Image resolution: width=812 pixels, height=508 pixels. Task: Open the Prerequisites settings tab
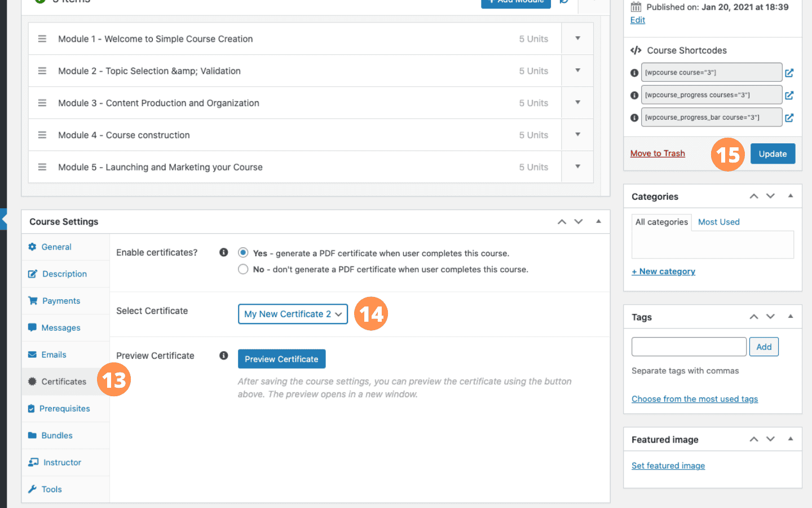(x=65, y=409)
